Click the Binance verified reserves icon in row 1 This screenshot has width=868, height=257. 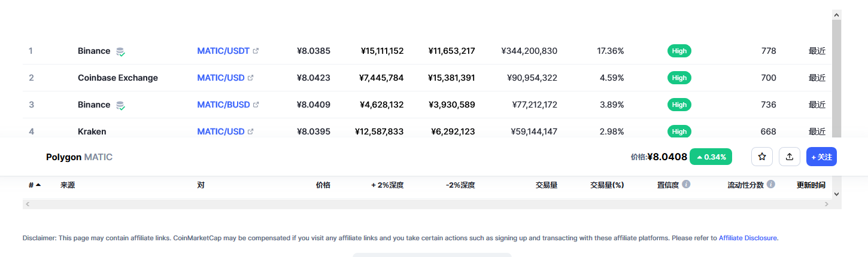click(x=120, y=51)
